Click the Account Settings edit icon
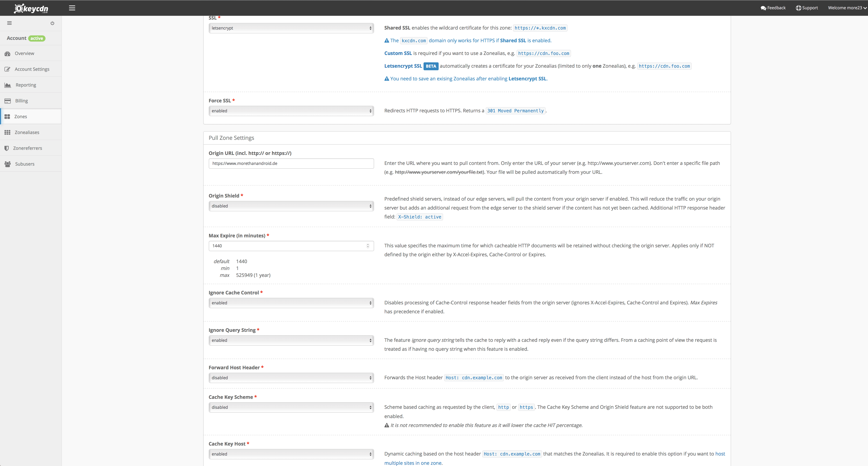 point(7,69)
